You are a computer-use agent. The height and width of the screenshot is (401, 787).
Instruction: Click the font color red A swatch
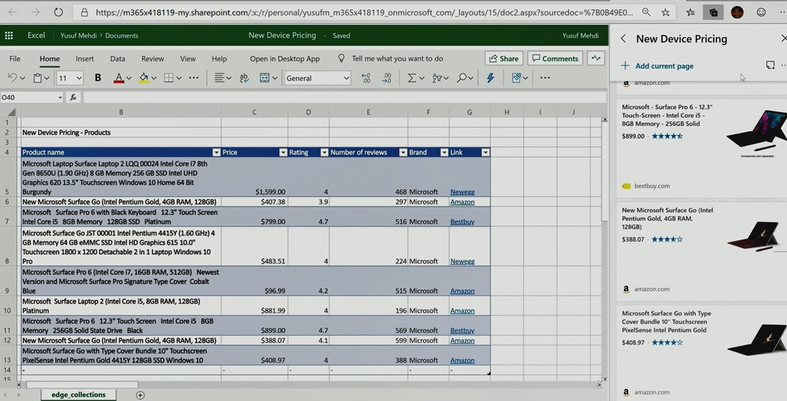(x=118, y=78)
